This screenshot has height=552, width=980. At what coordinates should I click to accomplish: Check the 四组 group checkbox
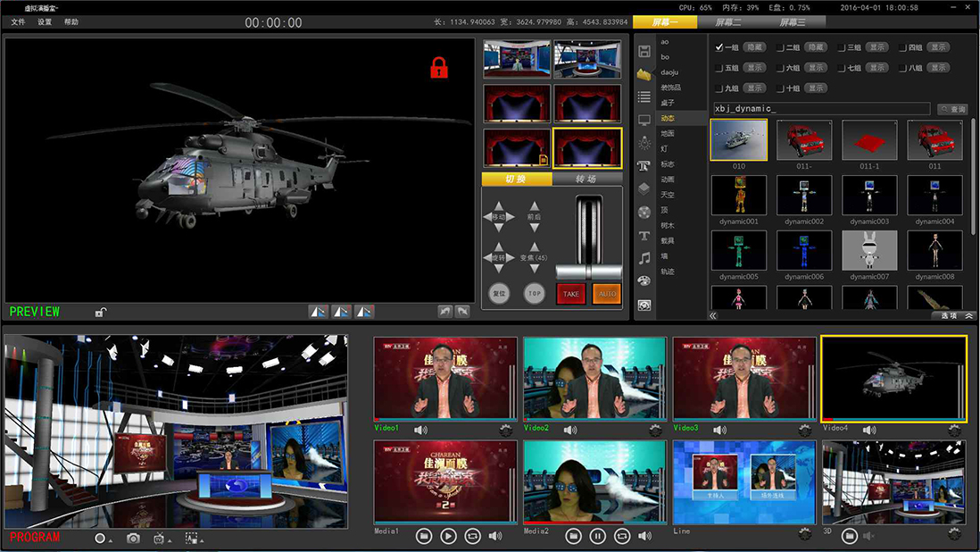coord(902,47)
